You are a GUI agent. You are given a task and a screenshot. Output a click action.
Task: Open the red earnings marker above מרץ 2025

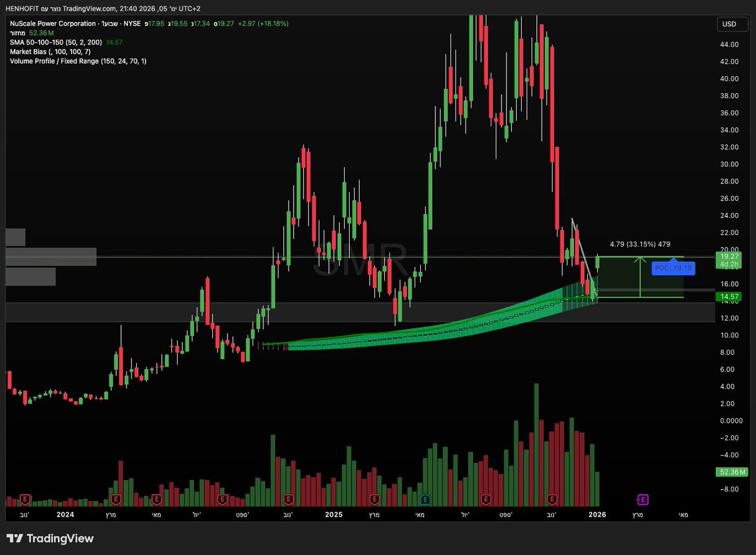click(x=374, y=500)
